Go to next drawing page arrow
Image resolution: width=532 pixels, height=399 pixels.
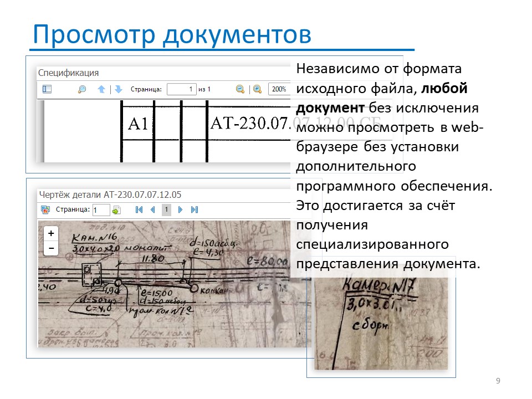pos(180,209)
